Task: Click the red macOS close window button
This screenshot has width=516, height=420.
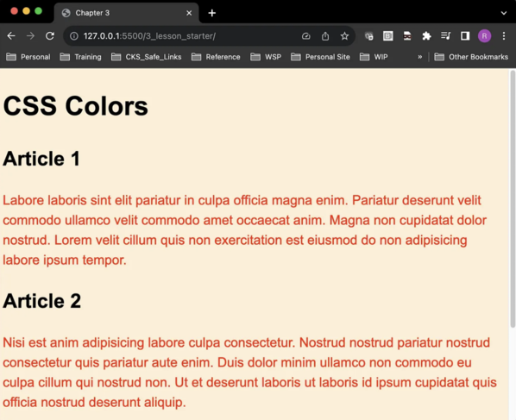Action: tap(14, 11)
